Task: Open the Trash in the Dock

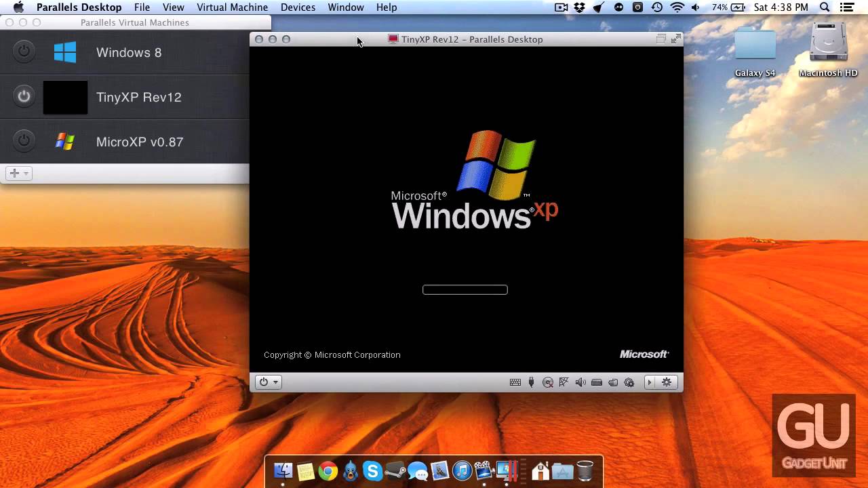Action: click(x=585, y=470)
